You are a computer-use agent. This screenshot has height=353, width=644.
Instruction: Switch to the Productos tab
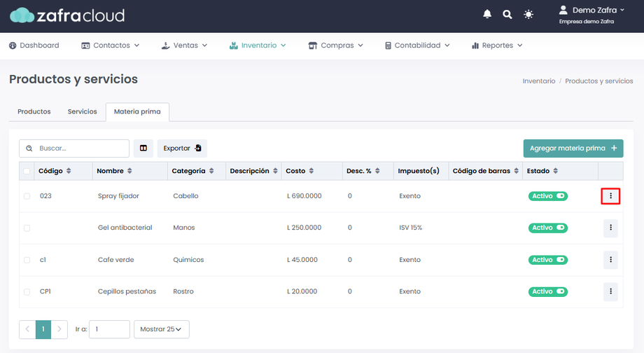(34, 111)
